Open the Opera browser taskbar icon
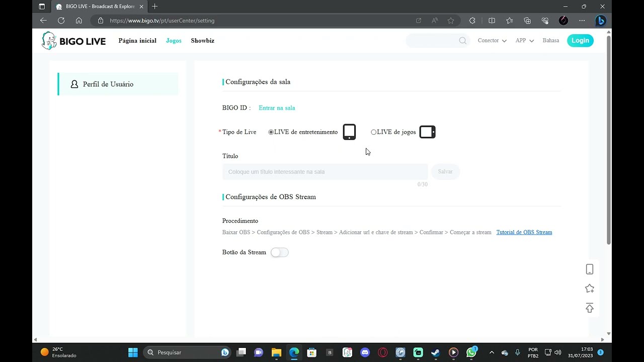This screenshot has width=644, height=362. [382, 352]
